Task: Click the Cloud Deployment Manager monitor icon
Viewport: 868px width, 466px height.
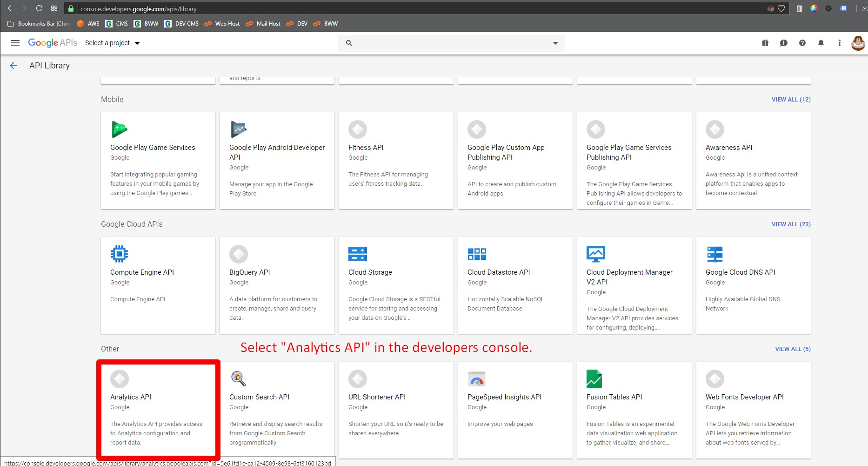Action: (x=596, y=254)
